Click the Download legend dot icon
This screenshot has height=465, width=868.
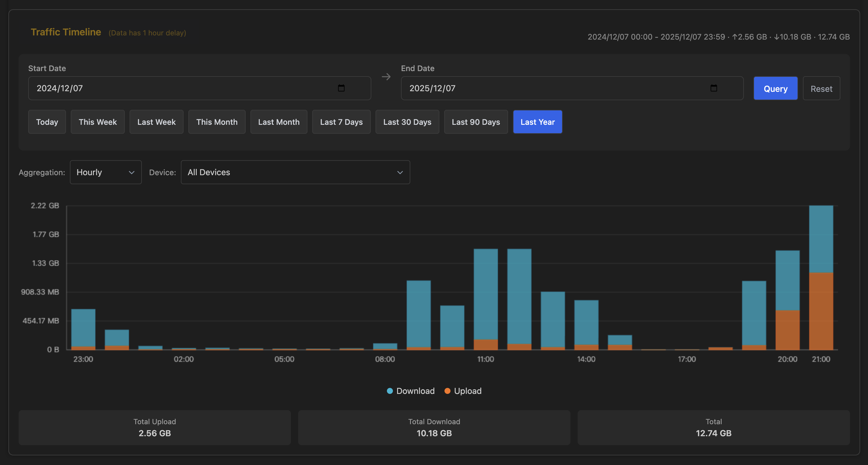(x=390, y=391)
